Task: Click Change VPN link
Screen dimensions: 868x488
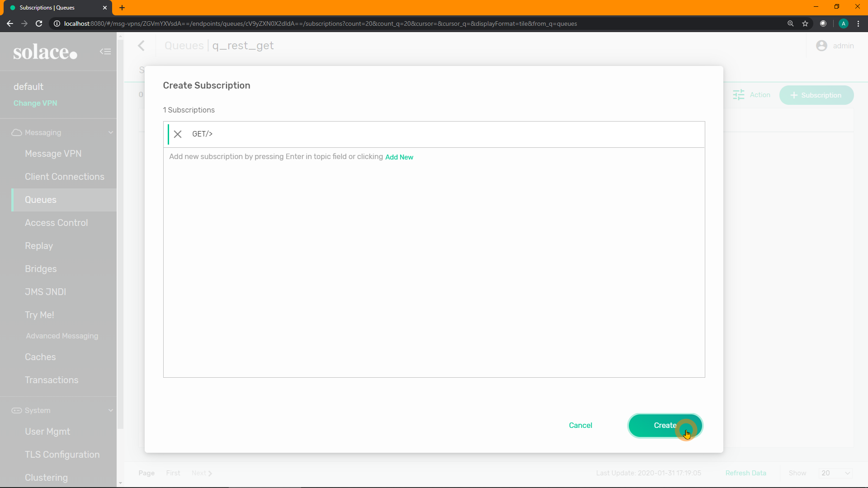Action: 35,103
